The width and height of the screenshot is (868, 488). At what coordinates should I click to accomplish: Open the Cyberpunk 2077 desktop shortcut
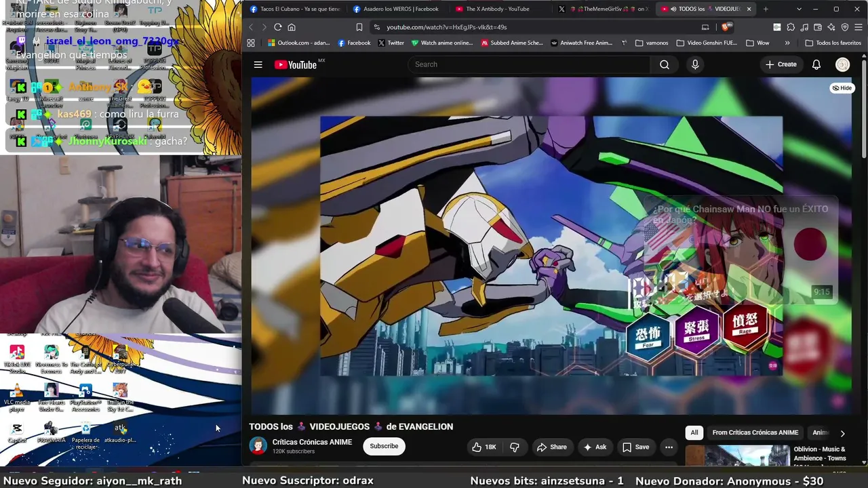tap(120, 359)
